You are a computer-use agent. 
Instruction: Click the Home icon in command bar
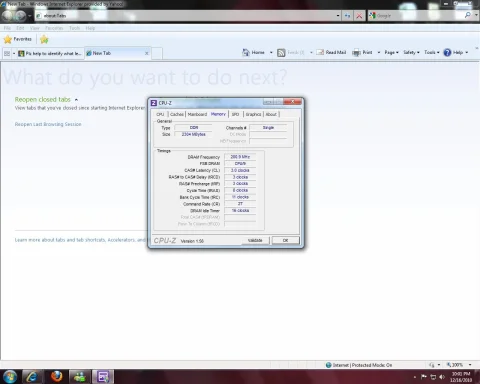246,52
